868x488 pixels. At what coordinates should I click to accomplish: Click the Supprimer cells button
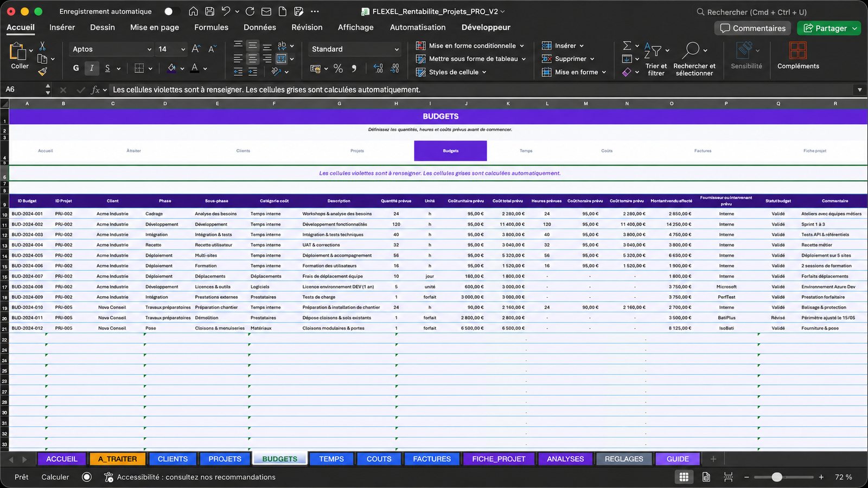click(x=568, y=59)
